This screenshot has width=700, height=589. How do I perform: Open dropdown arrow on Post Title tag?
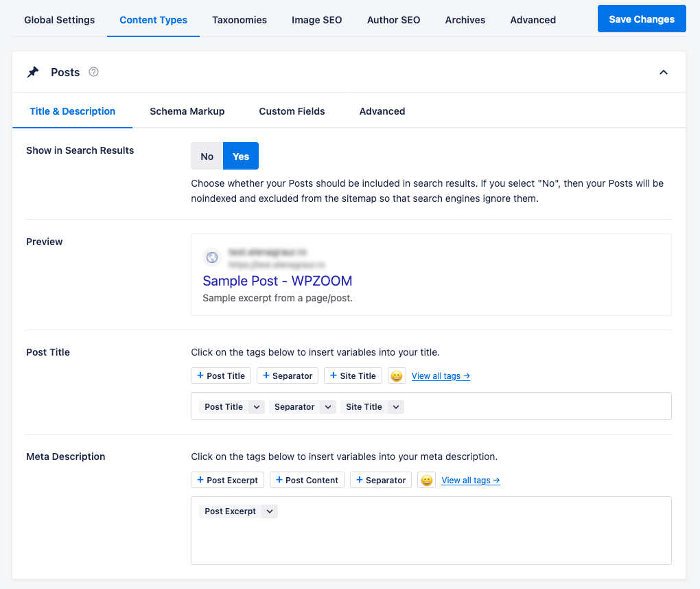(257, 407)
